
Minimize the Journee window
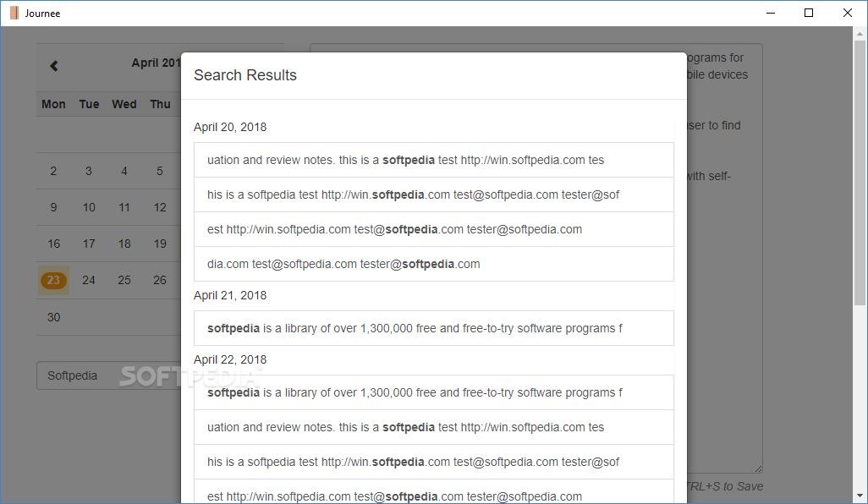pos(771,13)
